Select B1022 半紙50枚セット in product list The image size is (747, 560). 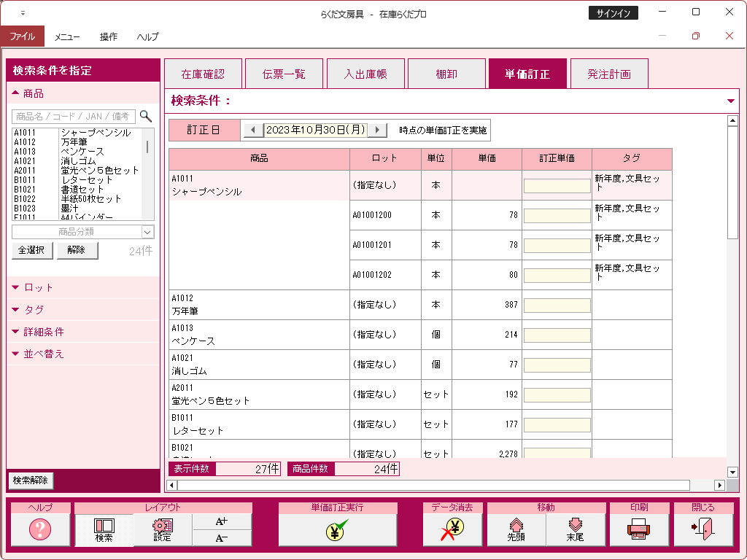77,198
